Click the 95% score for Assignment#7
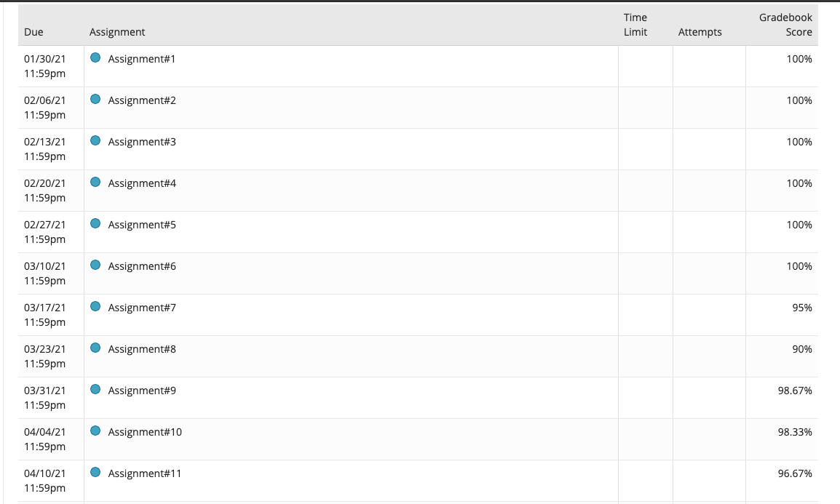This screenshot has width=840, height=504. 801,308
